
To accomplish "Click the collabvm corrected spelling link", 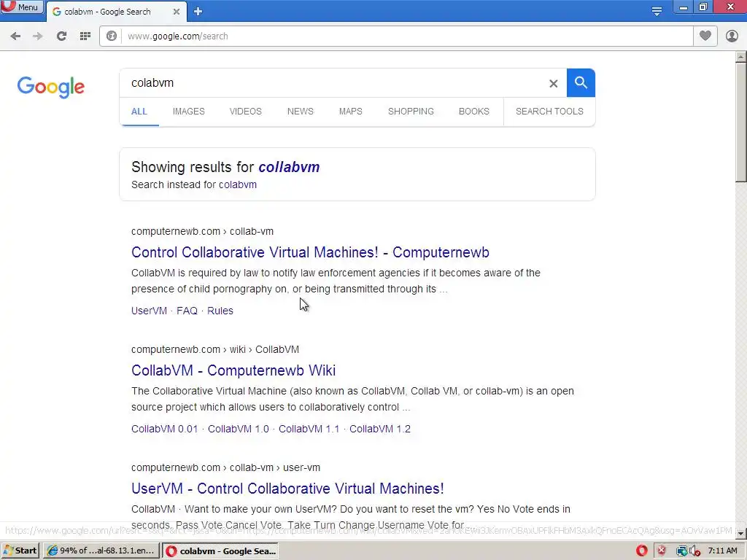I will click(x=289, y=167).
